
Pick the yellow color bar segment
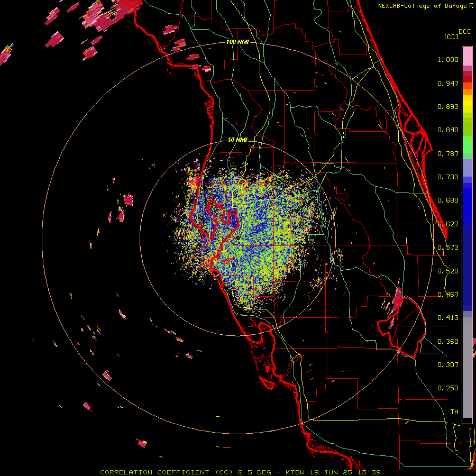(467, 104)
